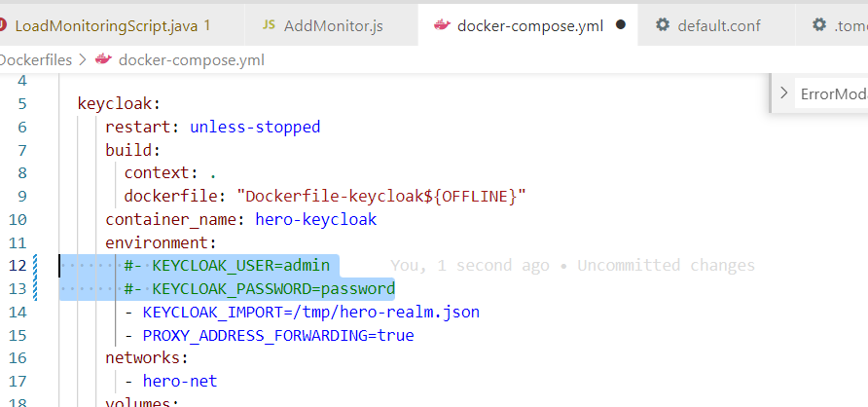Click the Docker whale icon on docker-compose.yml tab
The image size is (868, 407).
442,25
